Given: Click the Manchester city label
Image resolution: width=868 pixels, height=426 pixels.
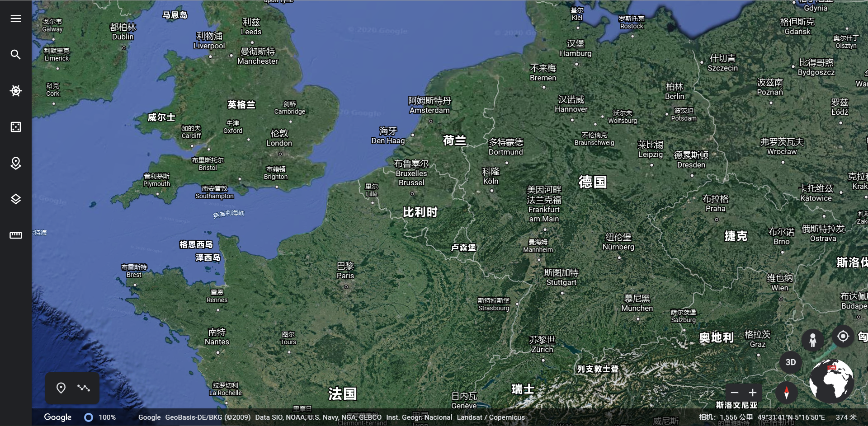Looking at the screenshot, I should [258, 56].
